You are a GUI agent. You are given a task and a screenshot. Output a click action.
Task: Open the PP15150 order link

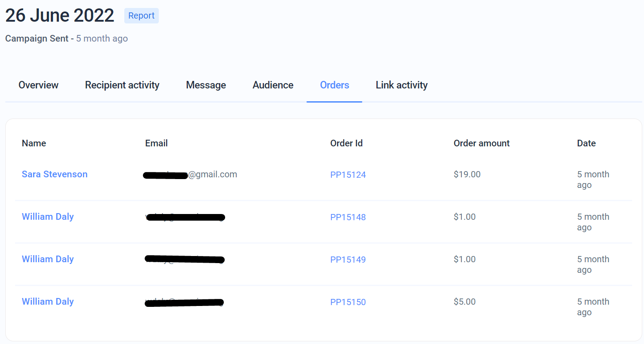[x=348, y=302]
